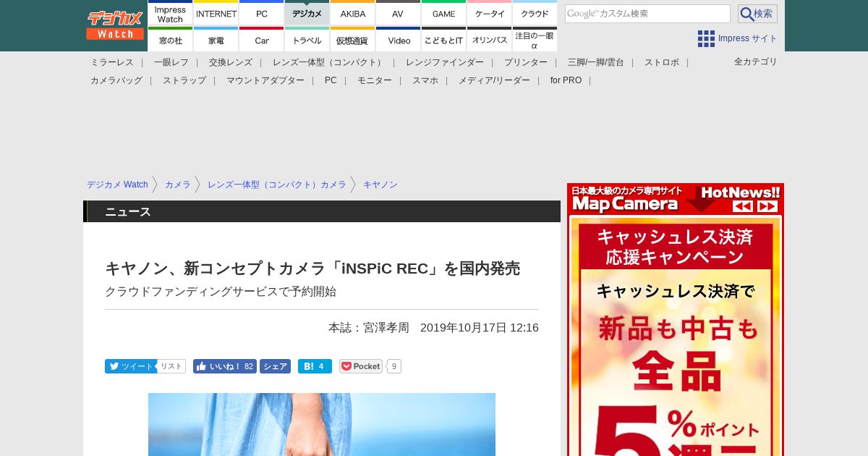This screenshot has height=456, width=868.
Task: Go to the 交換レンズ category
Action: click(x=231, y=62)
